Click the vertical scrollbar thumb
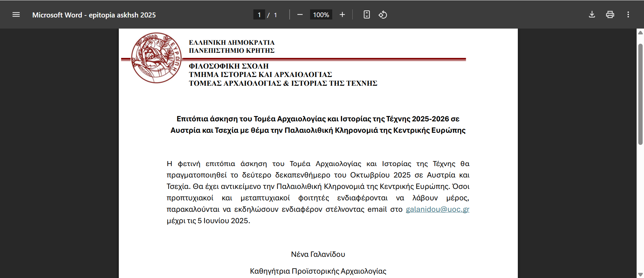The width and height of the screenshot is (644, 278). coord(640,94)
